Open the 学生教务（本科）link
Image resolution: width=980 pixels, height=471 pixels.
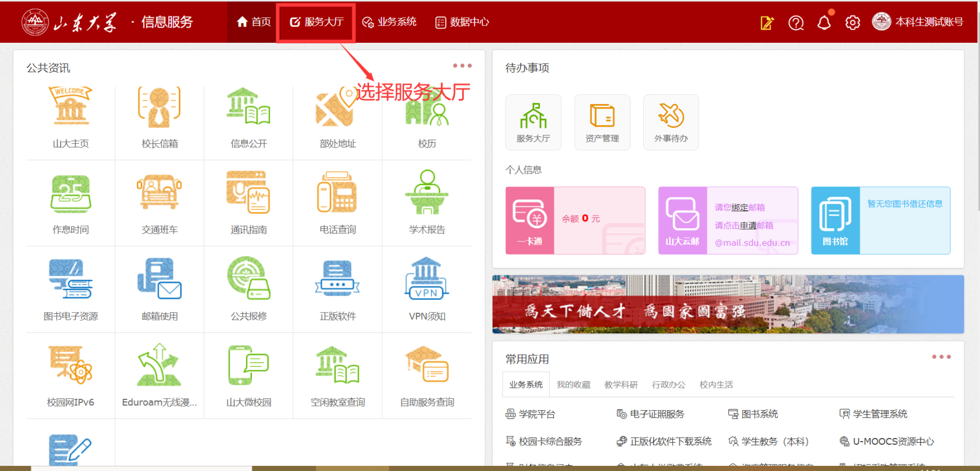coord(769,441)
